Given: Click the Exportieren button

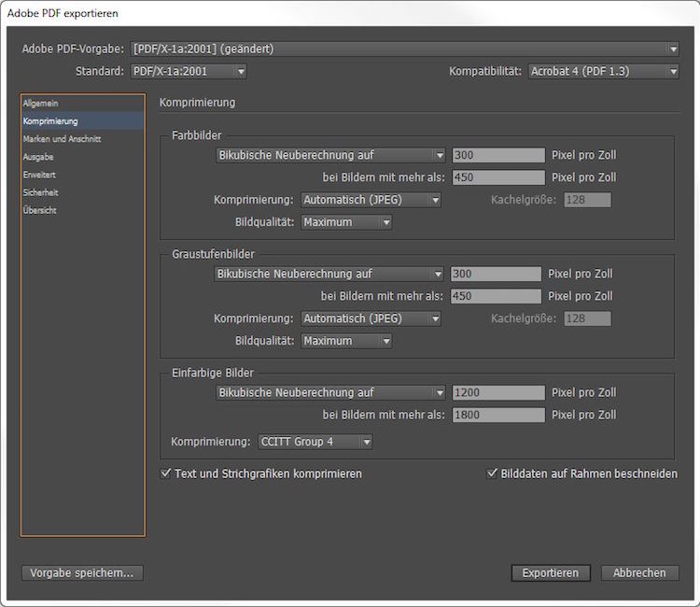Looking at the screenshot, I should coord(551,573).
